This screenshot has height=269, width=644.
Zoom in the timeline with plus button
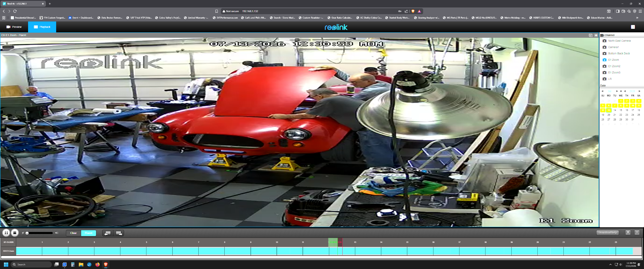point(628,232)
